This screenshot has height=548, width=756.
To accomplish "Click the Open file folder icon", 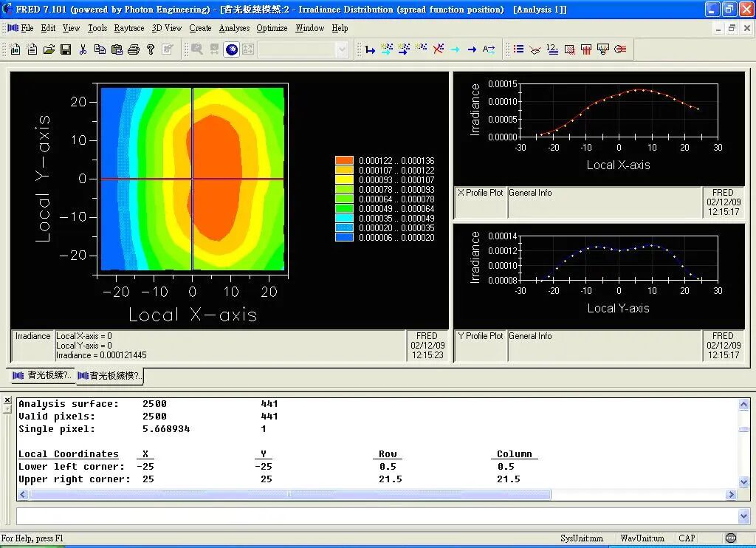I will point(49,49).
